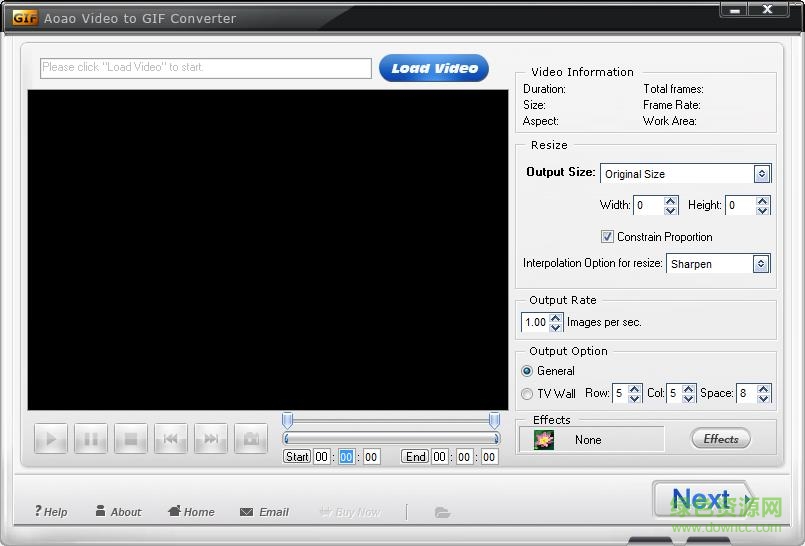Open the Help link

[x=51, y=512]
